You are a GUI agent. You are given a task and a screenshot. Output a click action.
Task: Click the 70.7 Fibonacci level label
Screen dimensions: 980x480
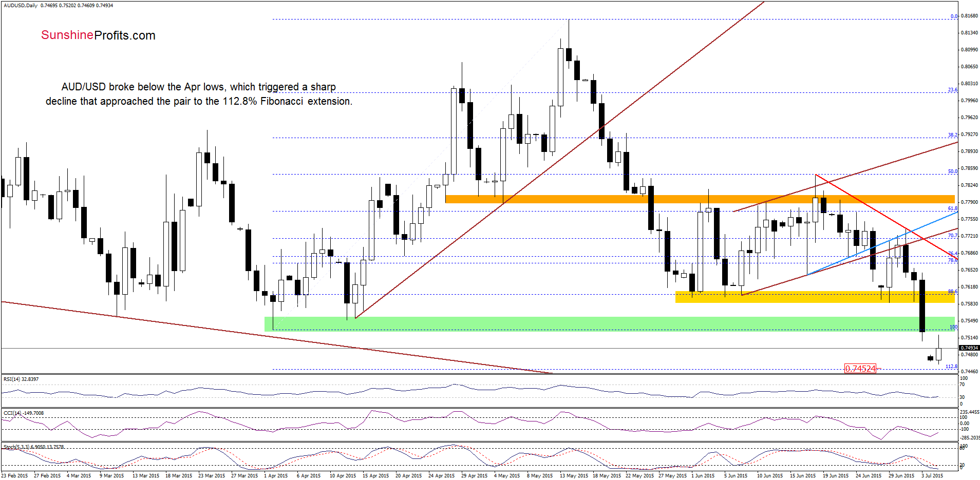(953, 236)
